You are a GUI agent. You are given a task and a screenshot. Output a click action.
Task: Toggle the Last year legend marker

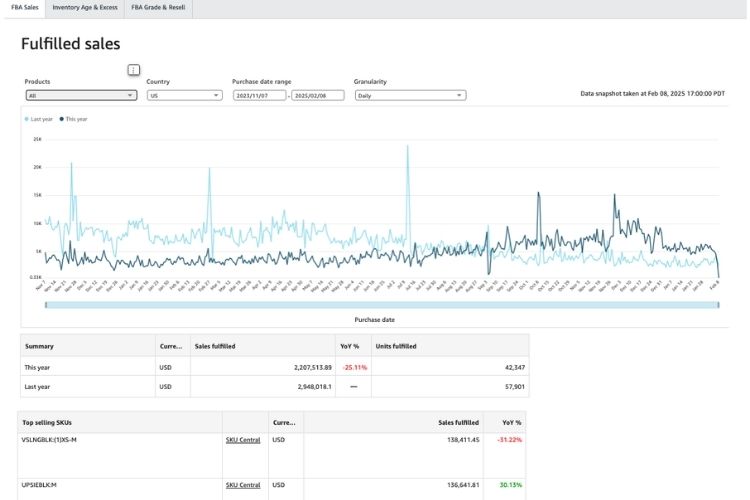pos(26,118)
